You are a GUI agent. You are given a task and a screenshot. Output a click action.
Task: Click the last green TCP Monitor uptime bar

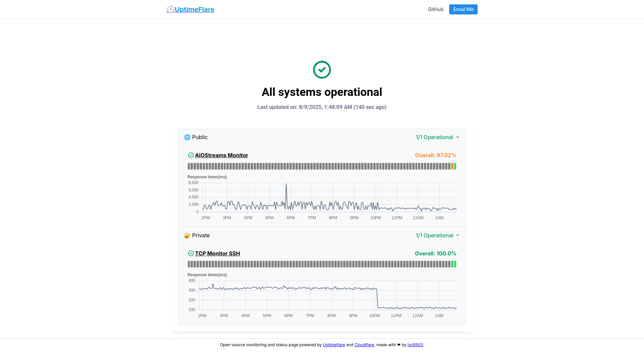pos(455,264)
